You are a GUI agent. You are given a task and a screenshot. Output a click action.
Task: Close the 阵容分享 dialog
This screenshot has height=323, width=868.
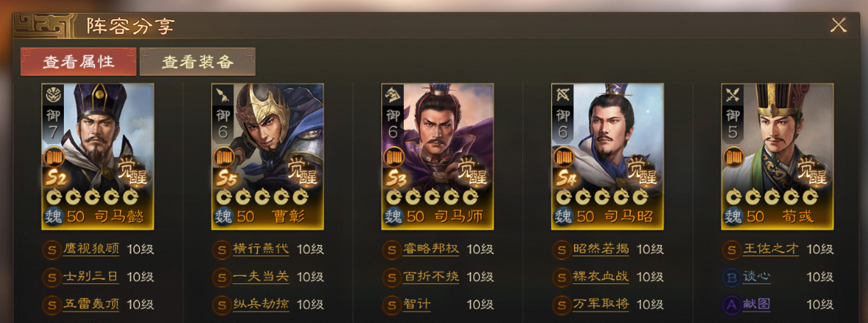[838, 26]
